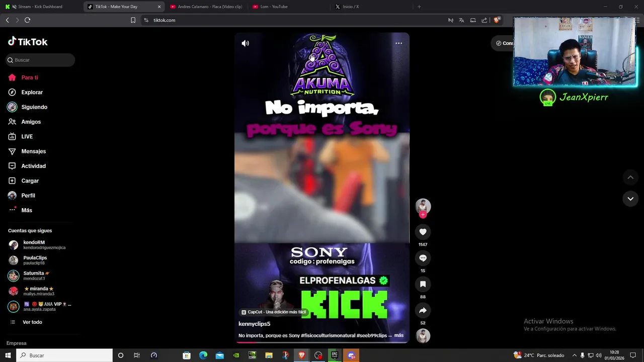Open the Windows notification center

click(633, 355)
